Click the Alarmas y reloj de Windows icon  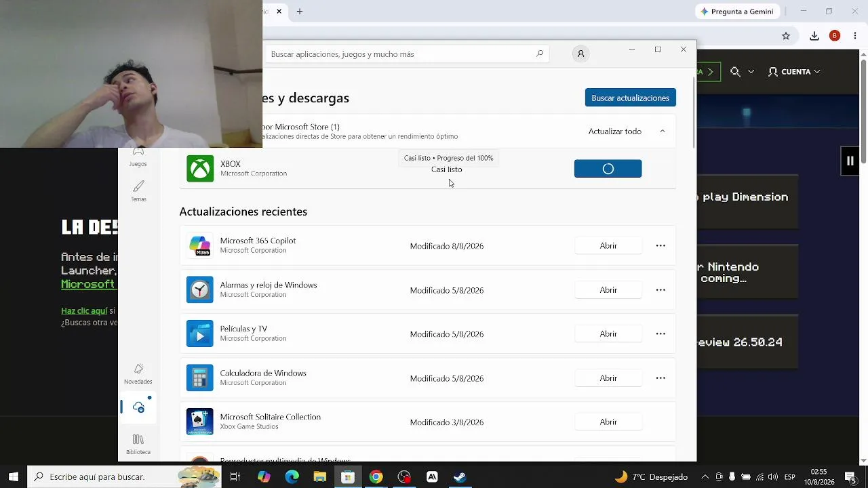pos(200,290)
